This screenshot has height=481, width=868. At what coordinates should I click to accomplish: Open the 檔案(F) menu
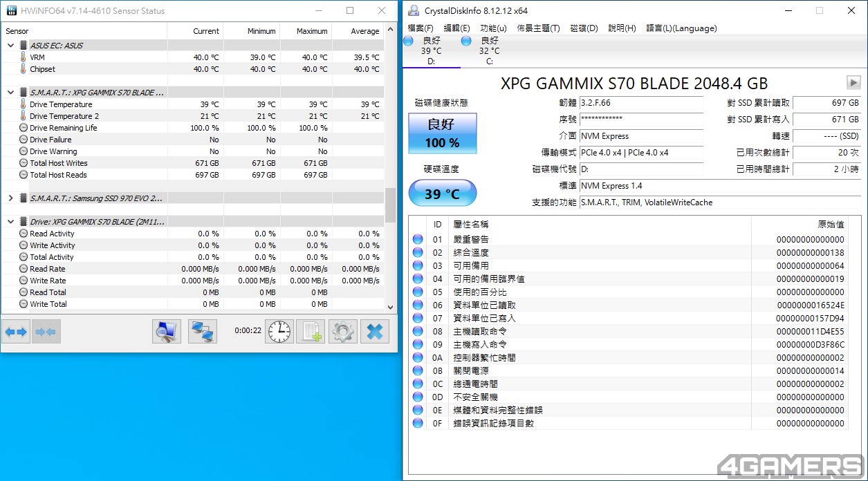[x=421, y=28]
